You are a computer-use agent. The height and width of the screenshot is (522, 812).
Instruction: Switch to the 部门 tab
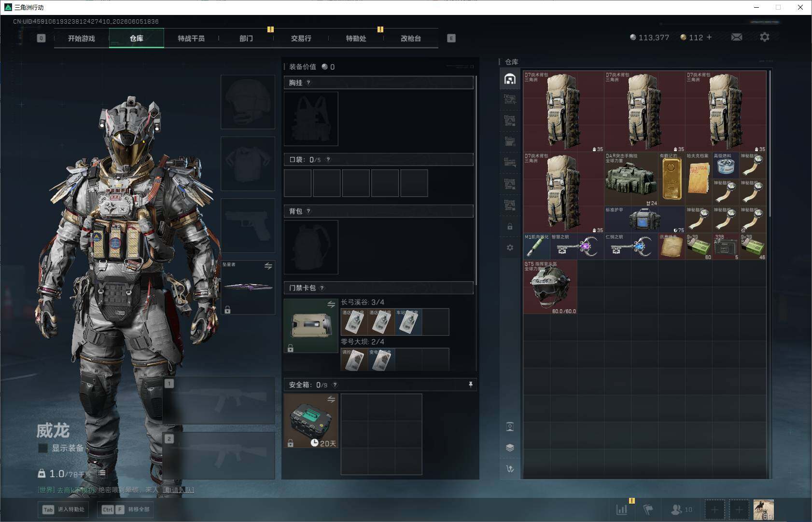pos(246,38)
